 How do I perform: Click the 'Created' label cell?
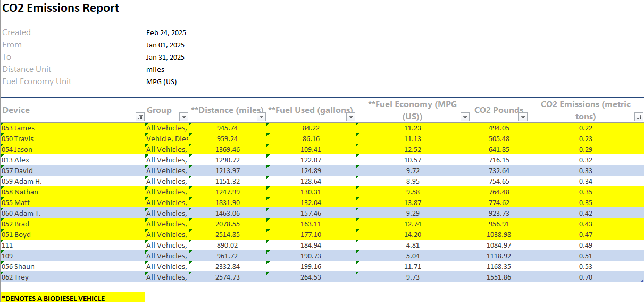click(x=16, y=32)
